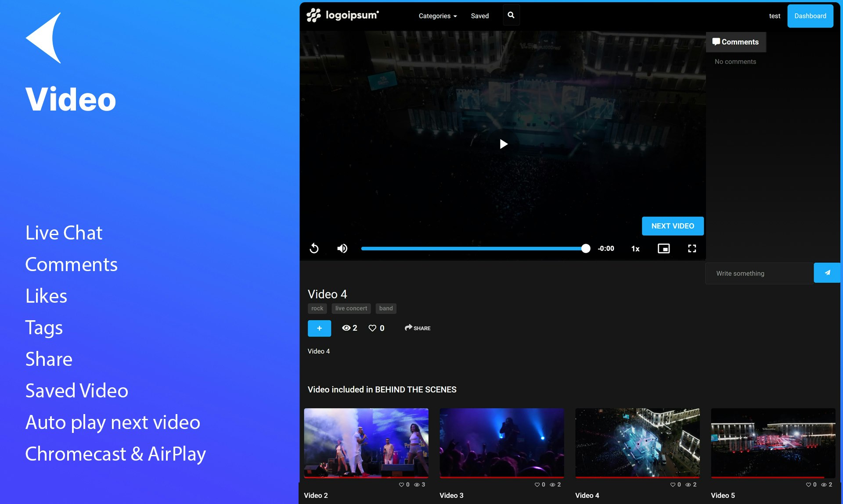Click the video progress slider handle

point(586,249)
